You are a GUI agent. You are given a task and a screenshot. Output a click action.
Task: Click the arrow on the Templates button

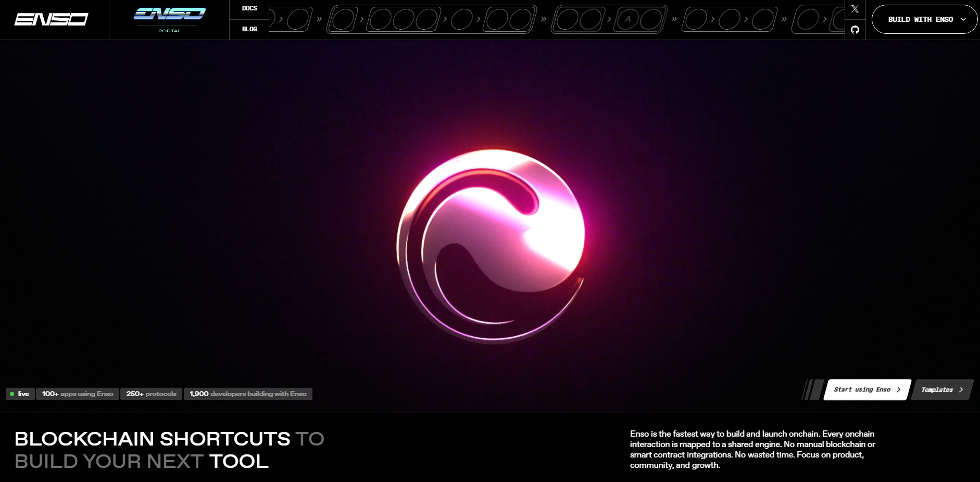961,390
